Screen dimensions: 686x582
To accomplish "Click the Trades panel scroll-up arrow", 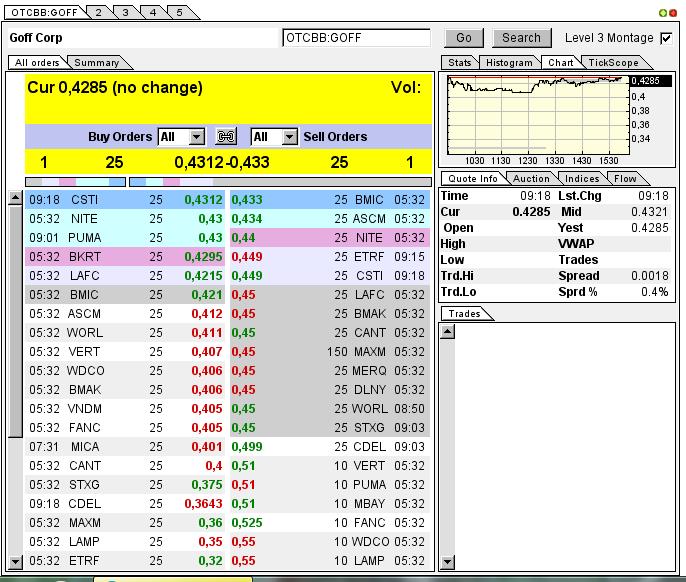I will [x=448, y=331].
